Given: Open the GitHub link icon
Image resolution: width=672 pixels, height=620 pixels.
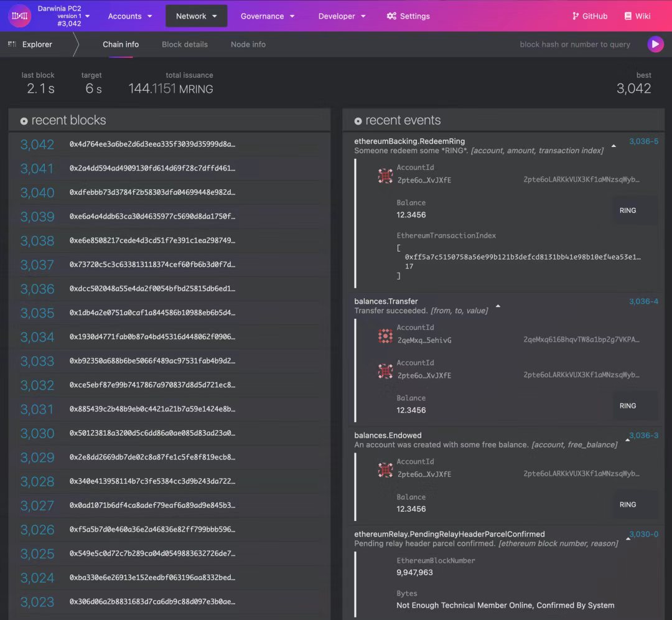Looking at the screenshot, I should (576, 16).
